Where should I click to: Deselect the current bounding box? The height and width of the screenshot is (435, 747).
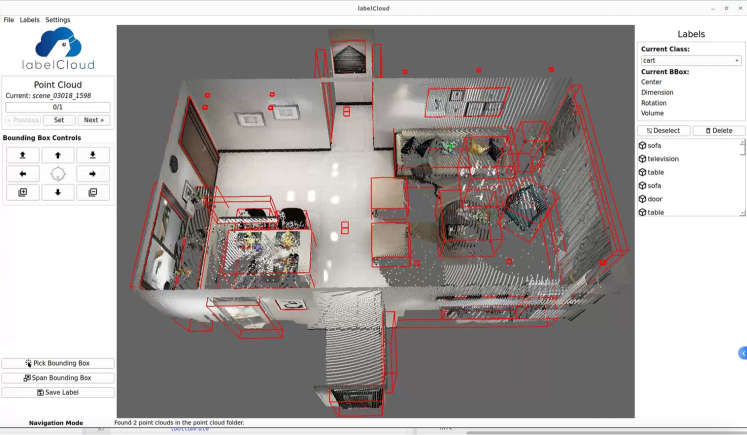[x=663, y=131]
